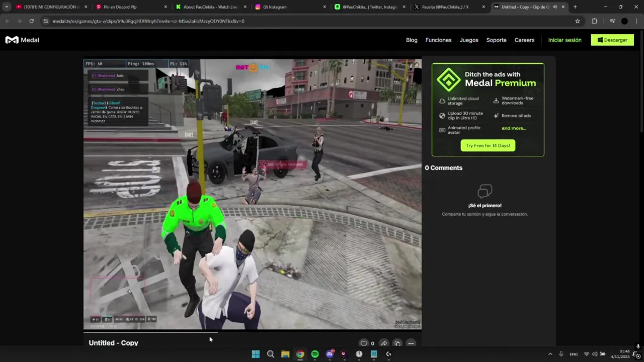
Task: Open Chrome three-dot menu
Action: [x=637, y=21]
